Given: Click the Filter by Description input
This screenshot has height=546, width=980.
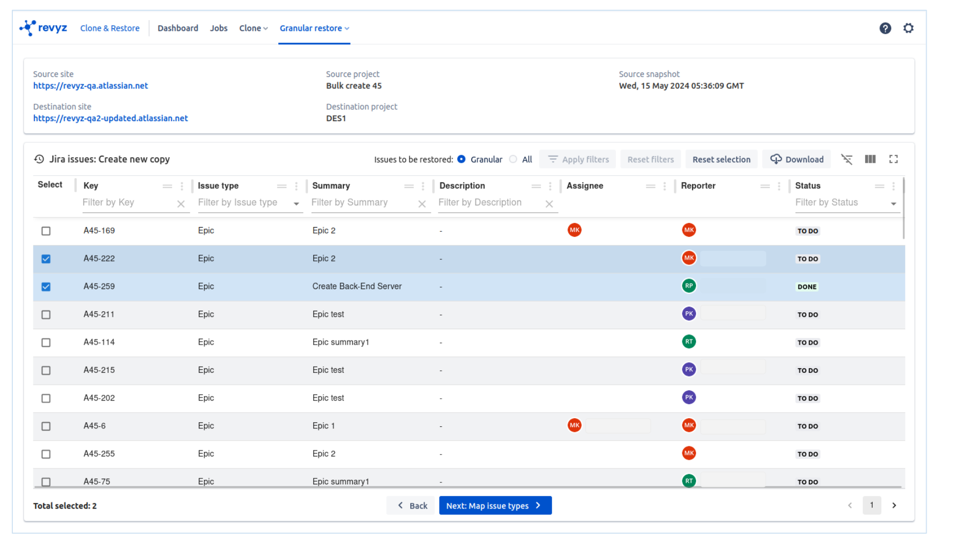Looking at the screenshot, I should [491, 202].
